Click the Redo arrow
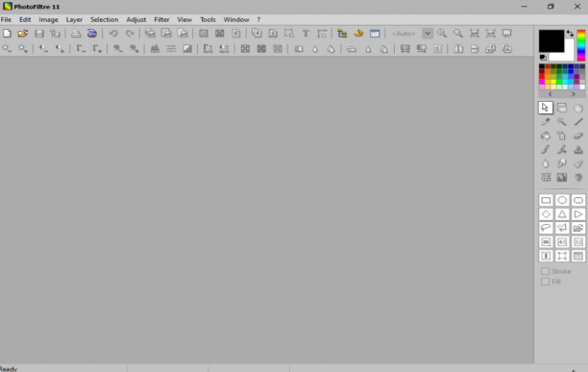The height and width of the screenshot is (372, 588). [130, 34]
